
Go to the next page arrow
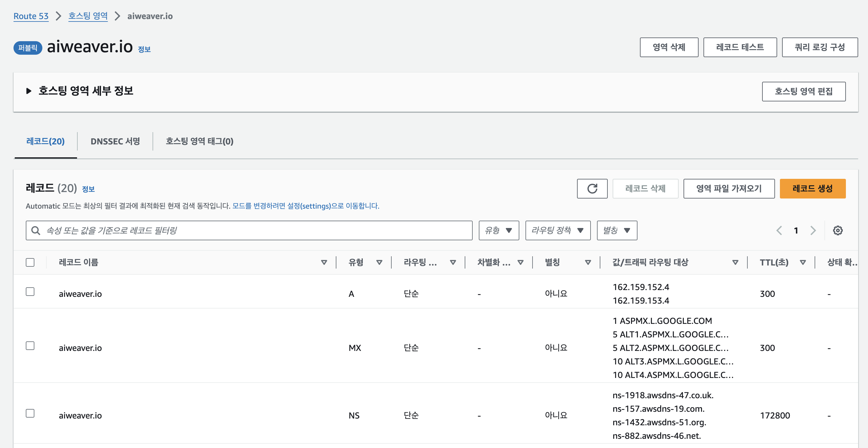[813, 230]
